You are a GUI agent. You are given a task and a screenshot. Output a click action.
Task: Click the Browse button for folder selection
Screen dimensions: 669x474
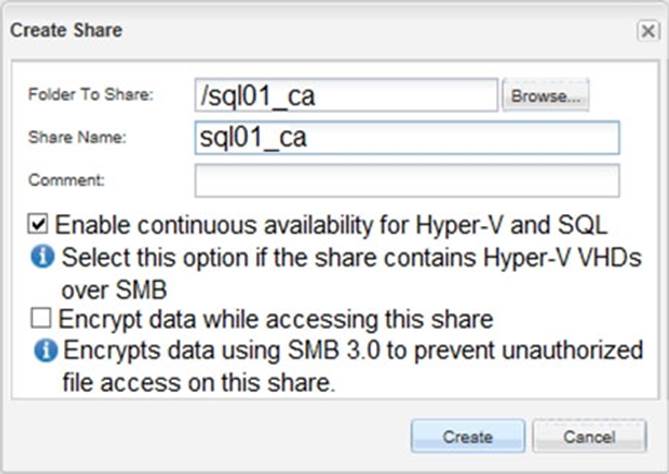pyautogui.click(x=545, y=96)
